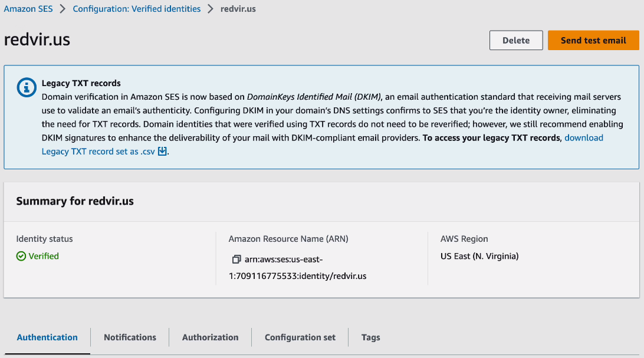Click the circular info icon in the banner
The height and width of the screenshot is (358, 644).
pyautogui.click(x=26, y=87)
